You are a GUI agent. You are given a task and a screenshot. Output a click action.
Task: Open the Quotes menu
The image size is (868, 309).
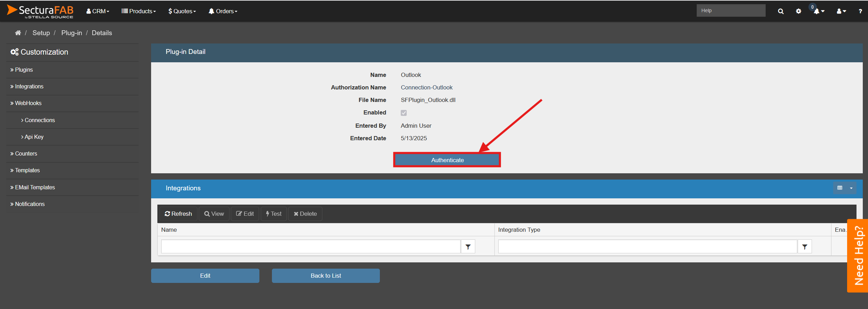(x=182, y=11)
